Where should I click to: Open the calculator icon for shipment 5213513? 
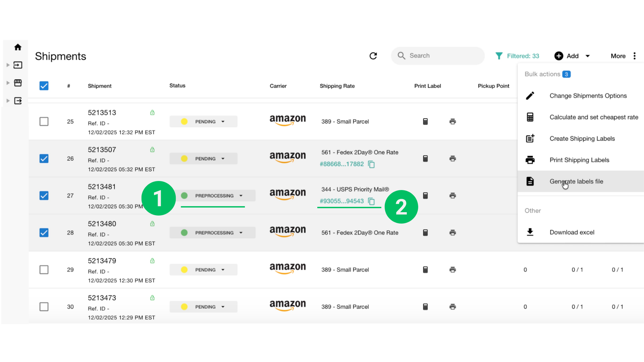coord(425,121)
